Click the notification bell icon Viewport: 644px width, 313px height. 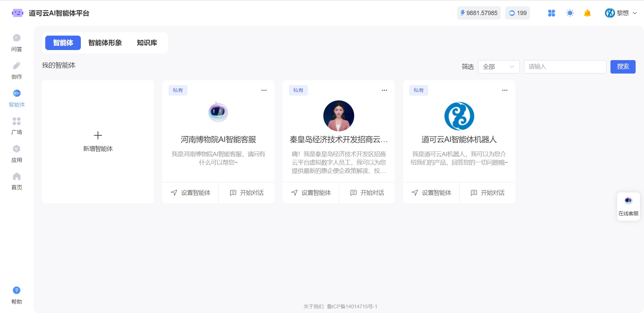587,13
